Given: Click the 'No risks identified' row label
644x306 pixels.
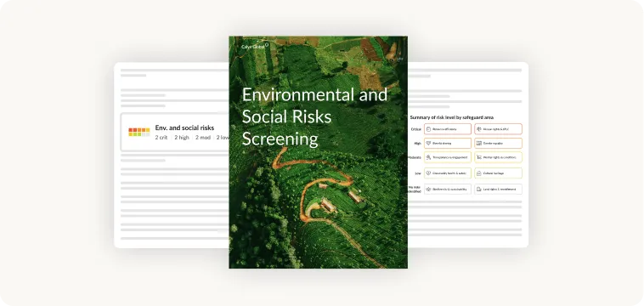Looking at the screenshot, I should (x=415, y=190).
